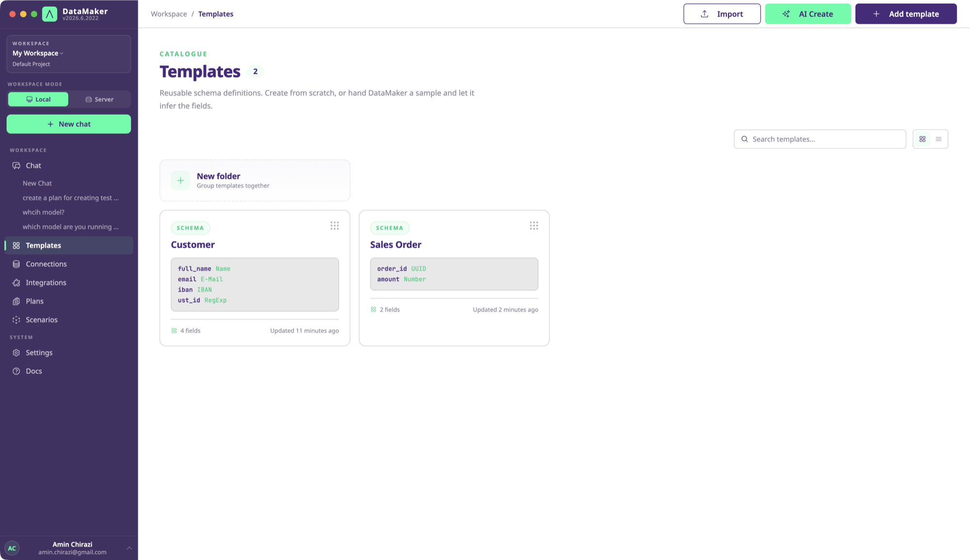Screen dimensions: 970x560
Task: Click Workspace breadcrumb link
Action: tap(169, 14)
